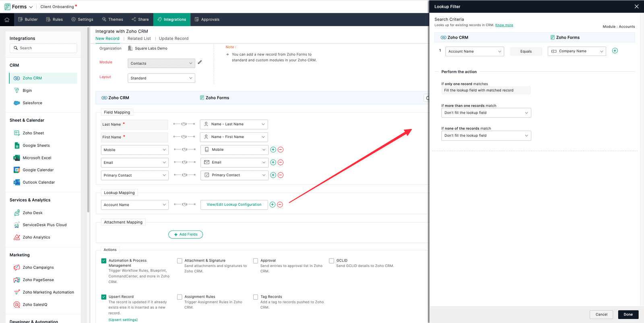Click View/Edit Lookup Configuration link
The width and height of the screenshot is (644, 323).
(234, 205)
